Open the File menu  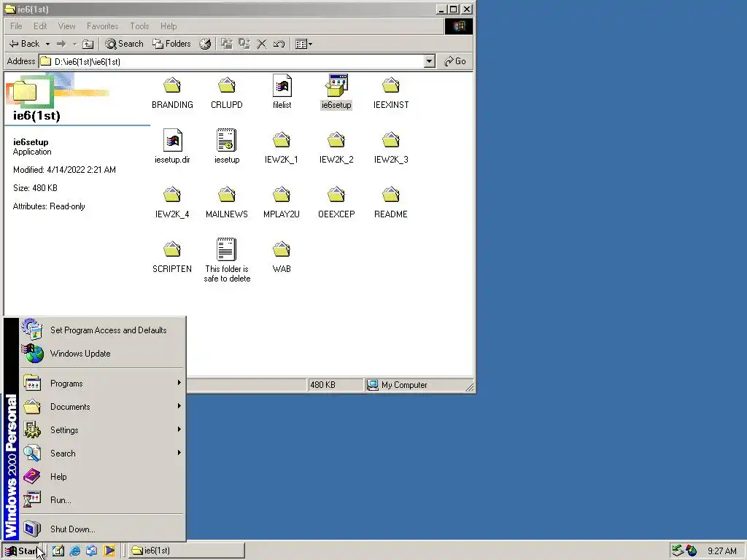[16, 26]
